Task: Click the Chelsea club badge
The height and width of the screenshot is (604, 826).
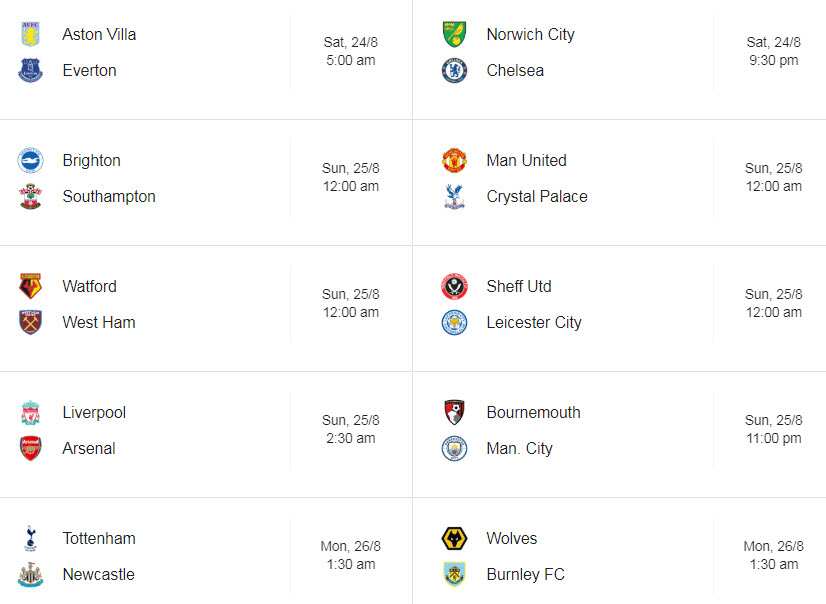Action: click(453, 70)
